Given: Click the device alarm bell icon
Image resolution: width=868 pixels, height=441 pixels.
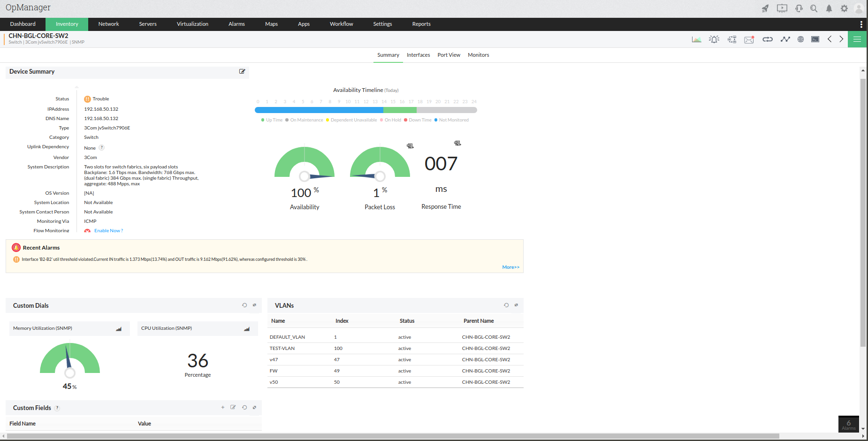Looking at the screenshot, I should pos(714,39).
